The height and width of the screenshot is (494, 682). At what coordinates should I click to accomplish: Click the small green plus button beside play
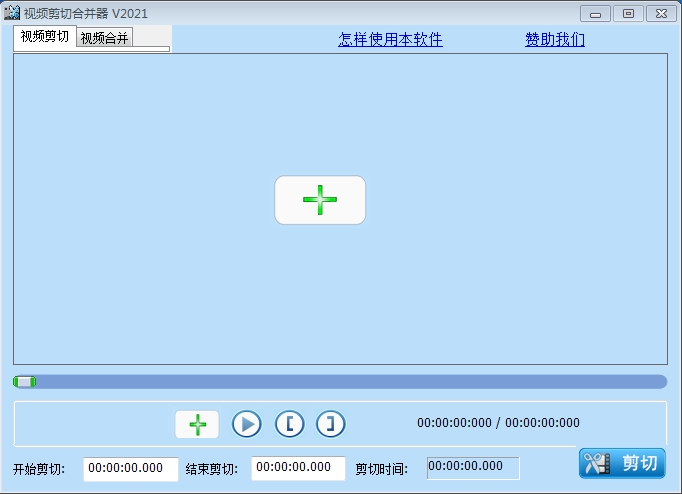(197, 424)
